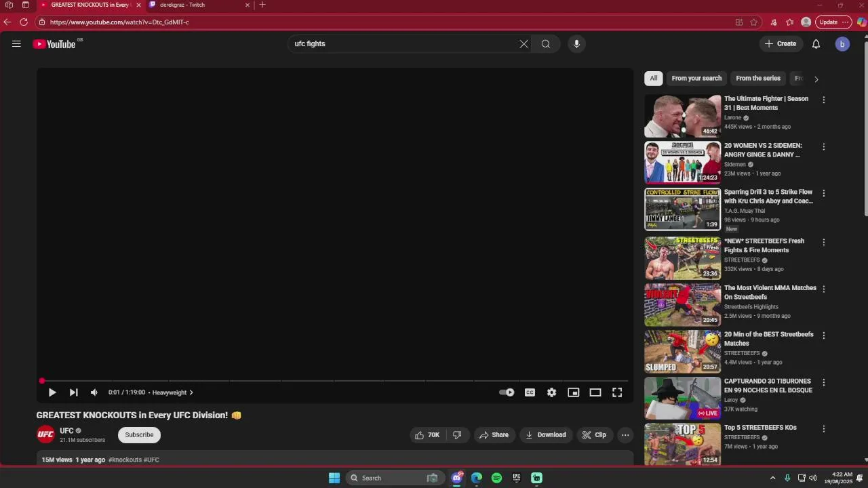Reload the page

24,22
